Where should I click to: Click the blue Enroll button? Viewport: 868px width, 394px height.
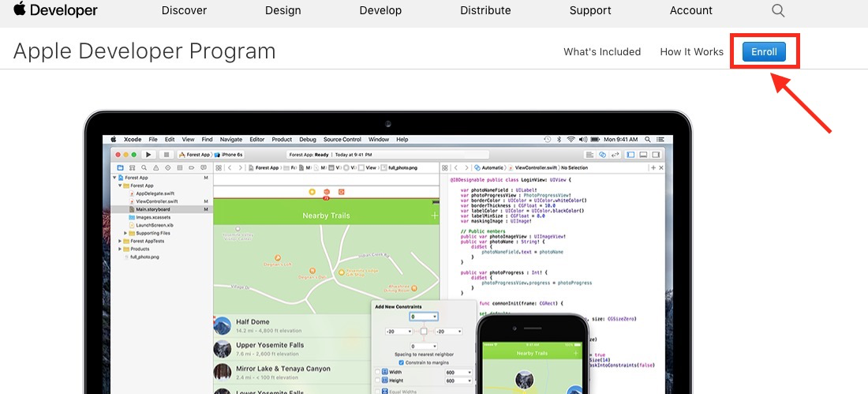[764, 52]
